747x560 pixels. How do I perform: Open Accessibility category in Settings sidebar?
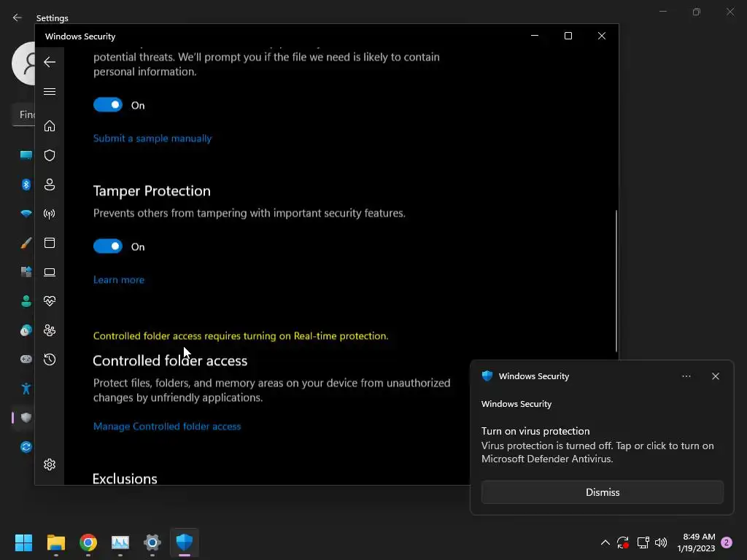click(x=26, y=388)
